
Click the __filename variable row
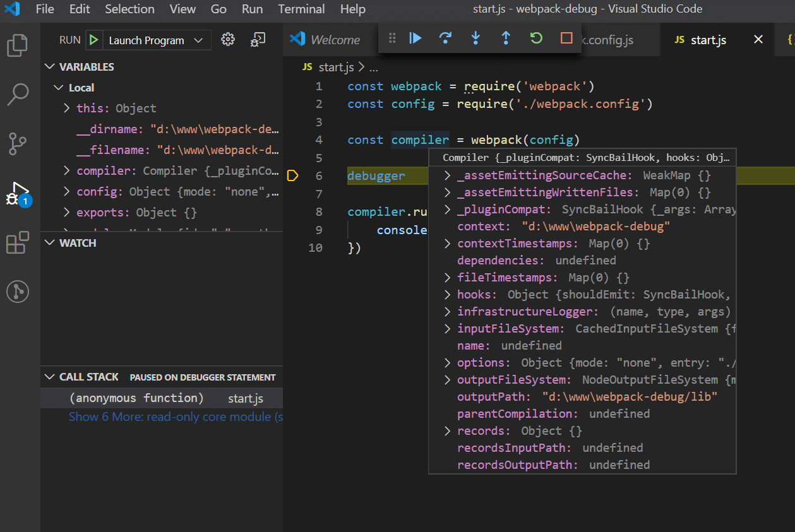tap(162, 150)
